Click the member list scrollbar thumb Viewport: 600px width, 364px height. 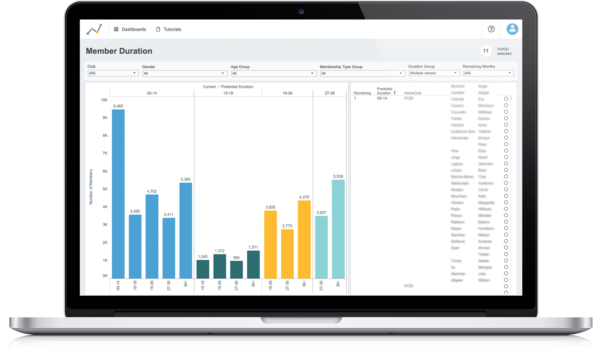tap(511, 98)
